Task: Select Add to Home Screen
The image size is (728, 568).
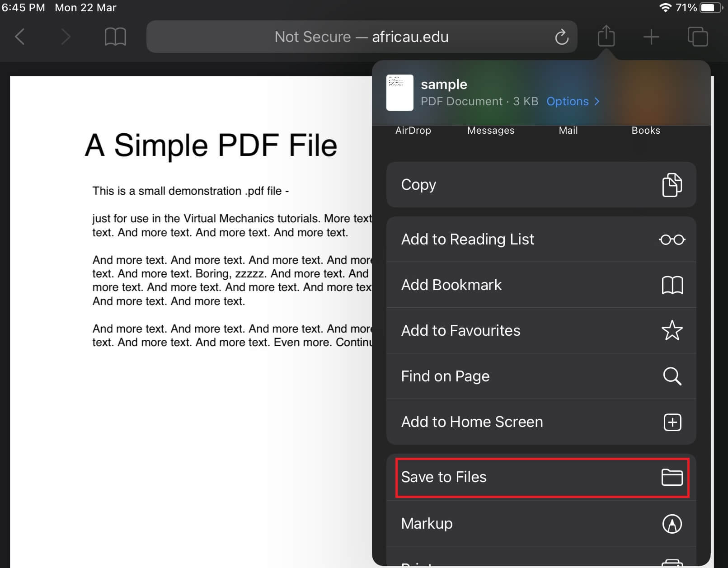Action: click(541, 422)
